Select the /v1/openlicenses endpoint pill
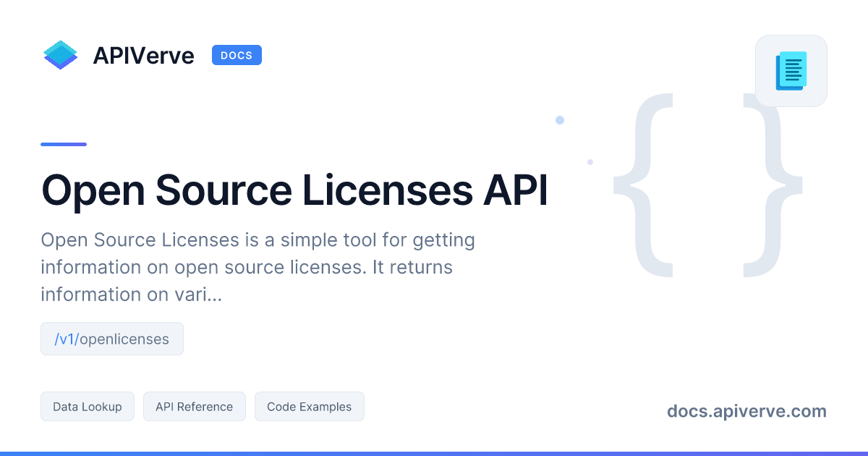This screenshot has width=868, height=456. click(x=112, y=339)
